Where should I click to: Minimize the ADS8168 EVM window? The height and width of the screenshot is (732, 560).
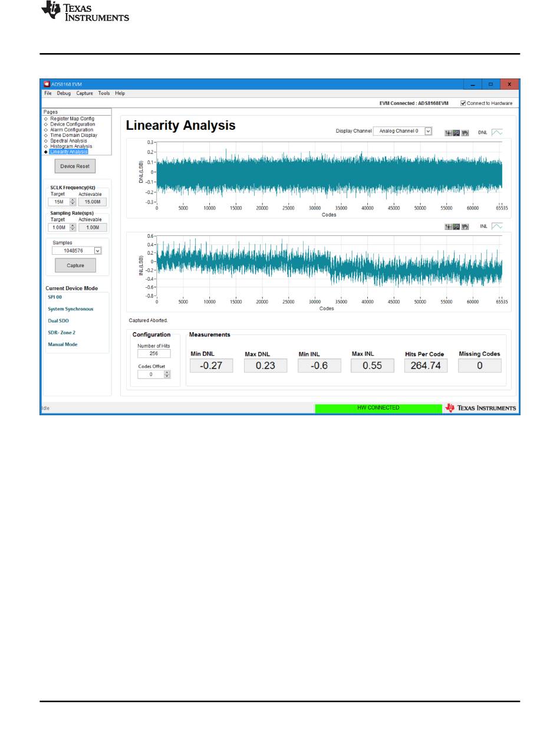472,84
